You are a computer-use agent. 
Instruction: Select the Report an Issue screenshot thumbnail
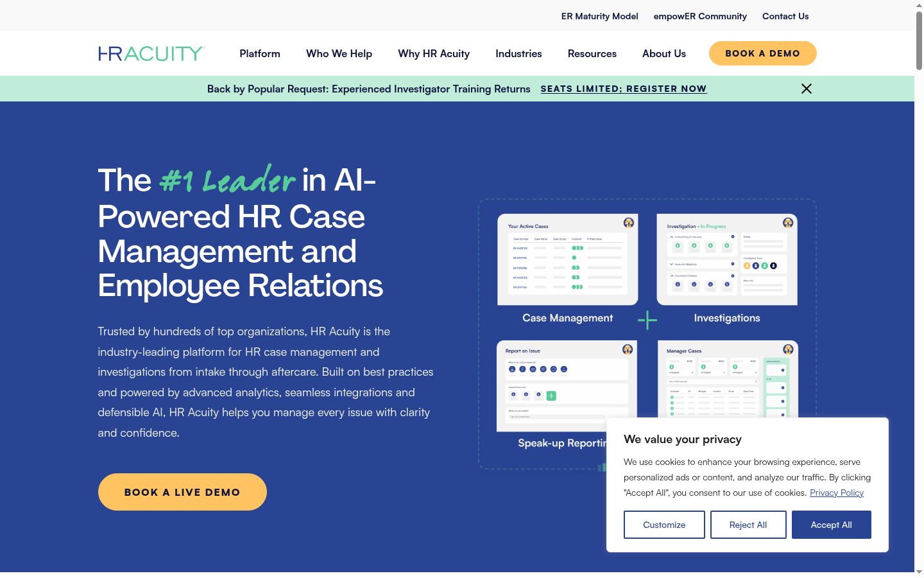pos(567,386)
